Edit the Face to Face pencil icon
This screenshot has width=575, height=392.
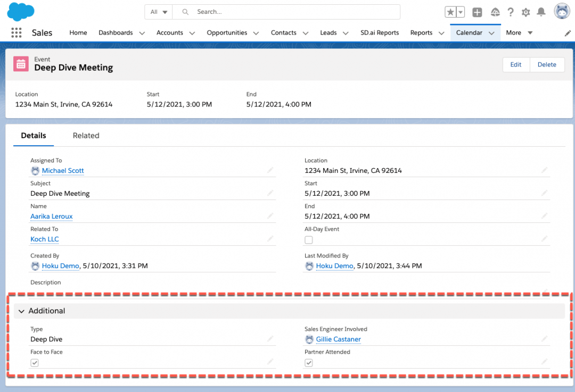270,362
